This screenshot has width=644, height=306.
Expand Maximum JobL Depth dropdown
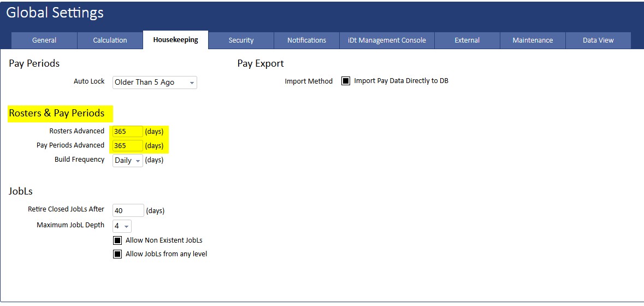122,226
